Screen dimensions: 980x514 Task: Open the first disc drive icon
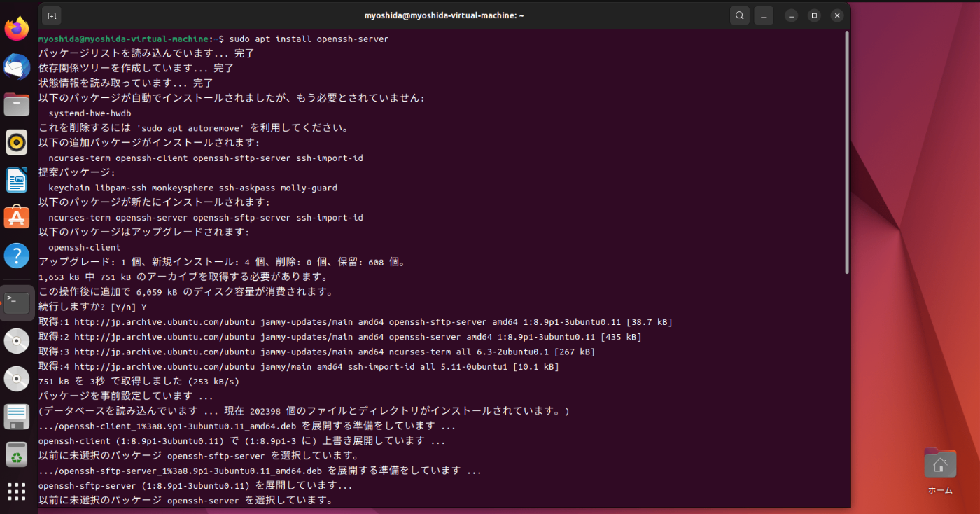pyautogui.click(x=17, y=341)
